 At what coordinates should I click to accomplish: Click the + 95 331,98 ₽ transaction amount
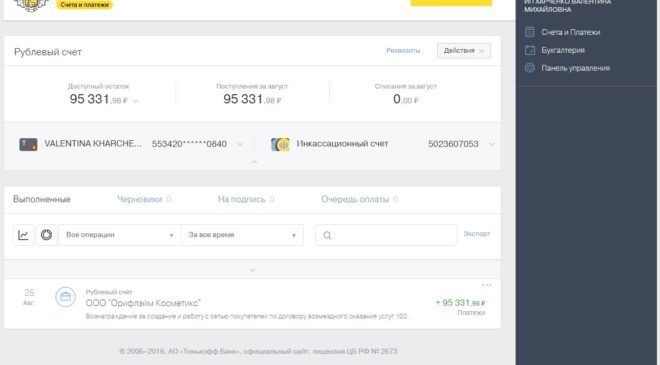coord(460,303)
